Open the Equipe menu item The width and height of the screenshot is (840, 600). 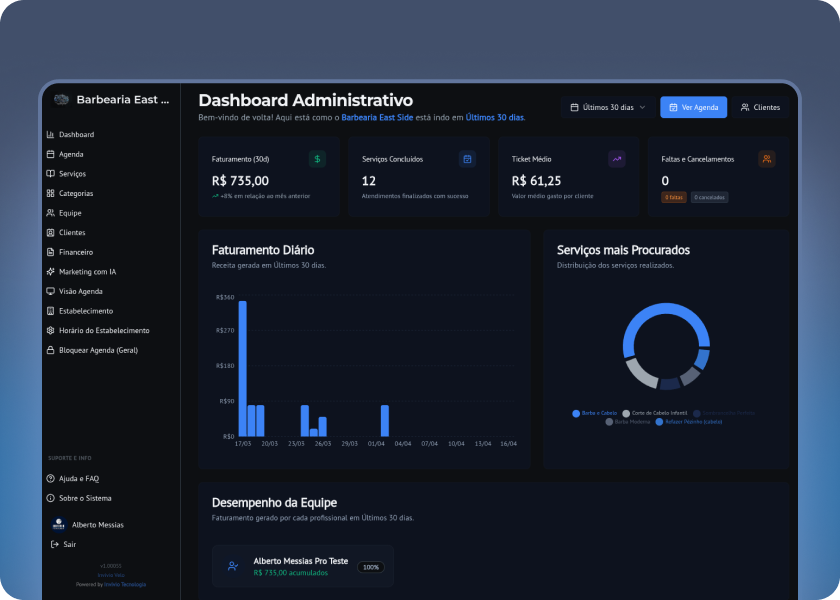pos(70,213)
